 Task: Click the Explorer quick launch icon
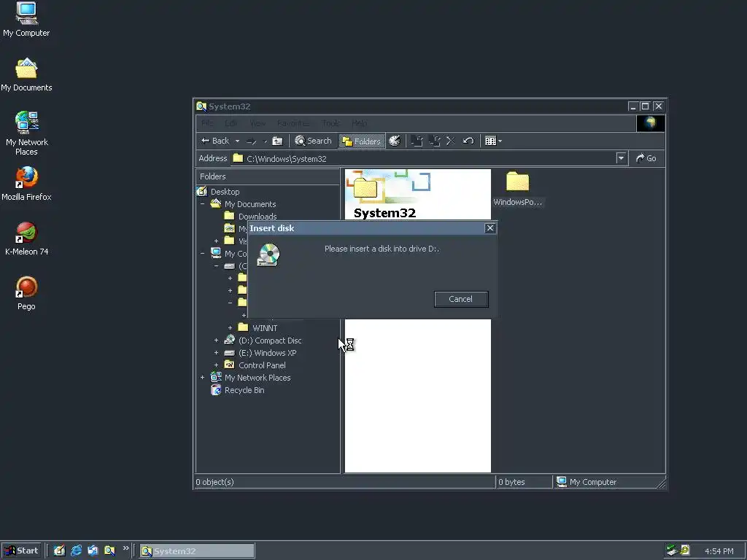pos(109,551)
